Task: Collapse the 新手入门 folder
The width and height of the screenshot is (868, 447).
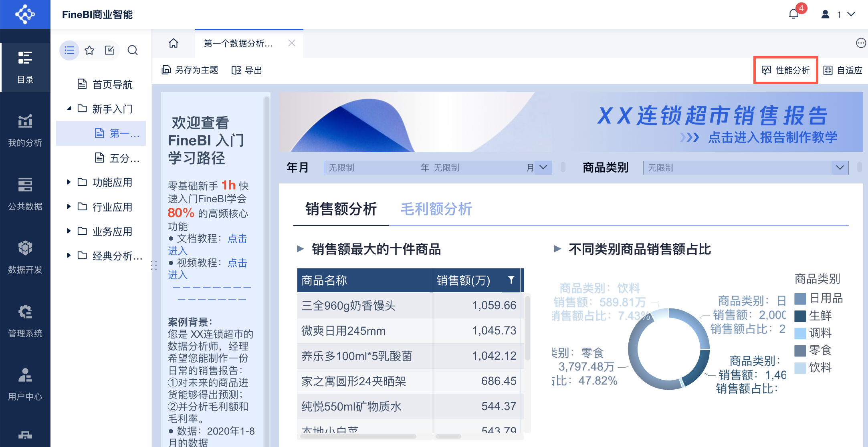Action: [69, 109]
